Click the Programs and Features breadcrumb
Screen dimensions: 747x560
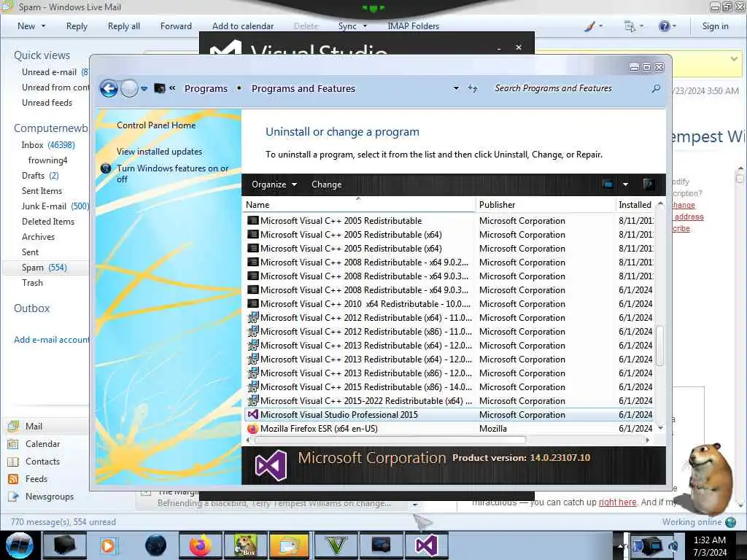[303, 88]
